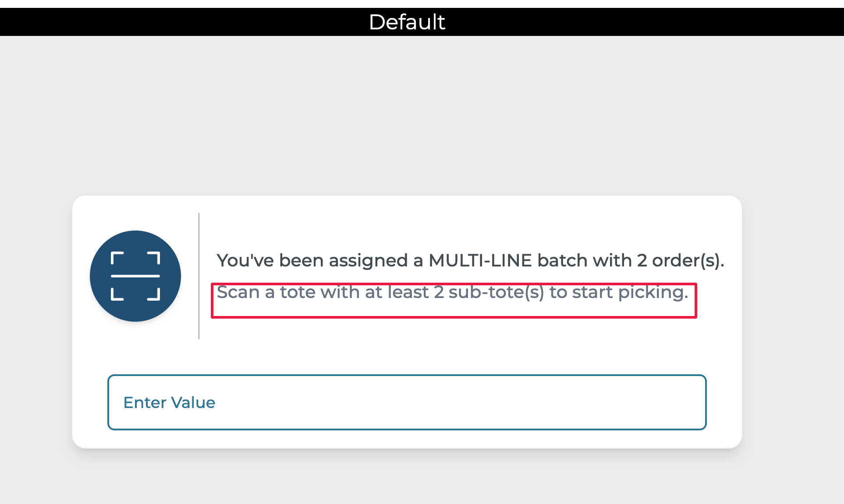Click the vertical divider beside scan icon
The height and width of the screenshot is (504, 844).
tap(199, 276)
